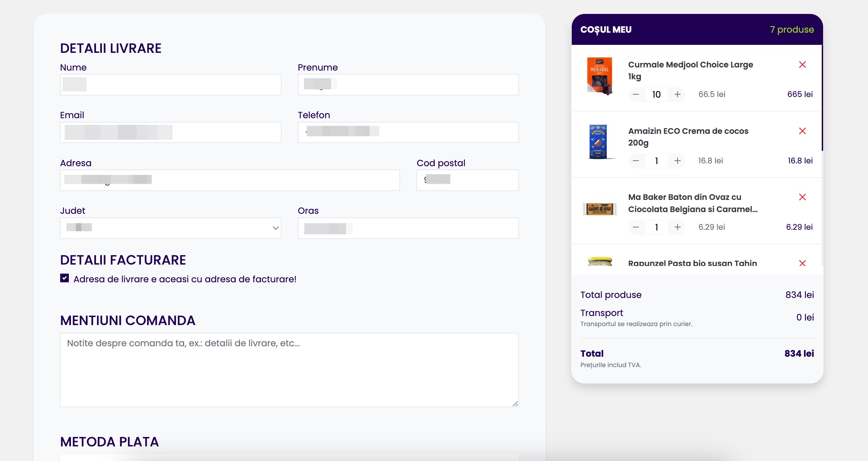Increase Curmale Medjool quantity with plus
Screen dimensions: 868x461
(x=677, y=95)
